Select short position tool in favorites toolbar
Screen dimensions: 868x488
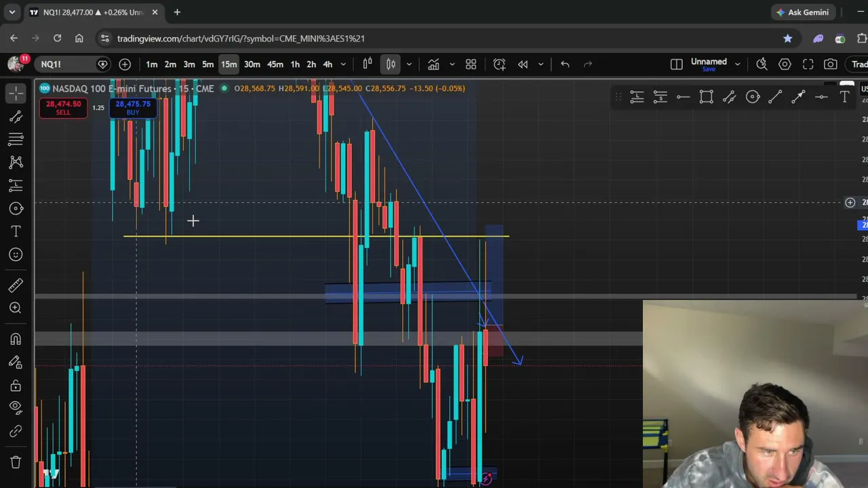coord(660,98)
